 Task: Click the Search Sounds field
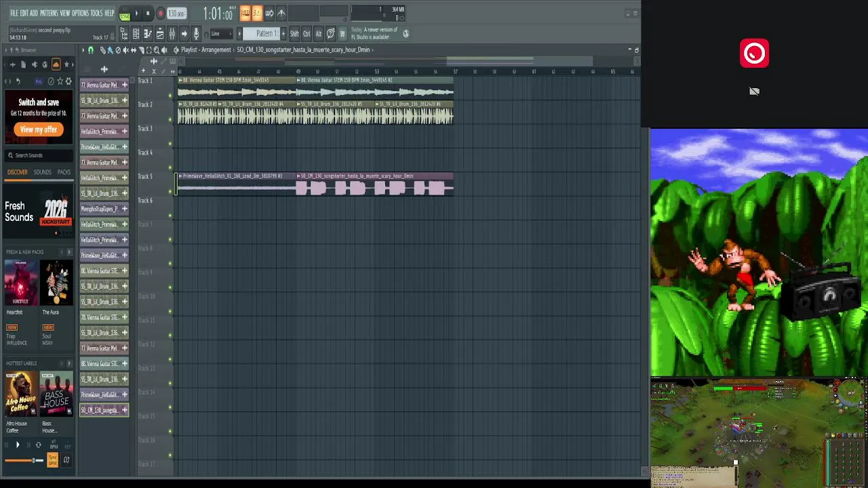pos(39,155)
